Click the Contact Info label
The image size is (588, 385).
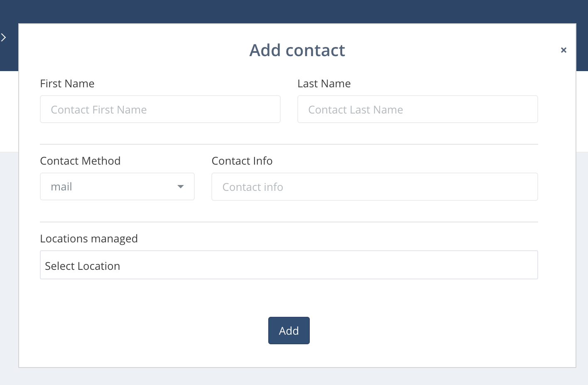click(x=242, y=161)
